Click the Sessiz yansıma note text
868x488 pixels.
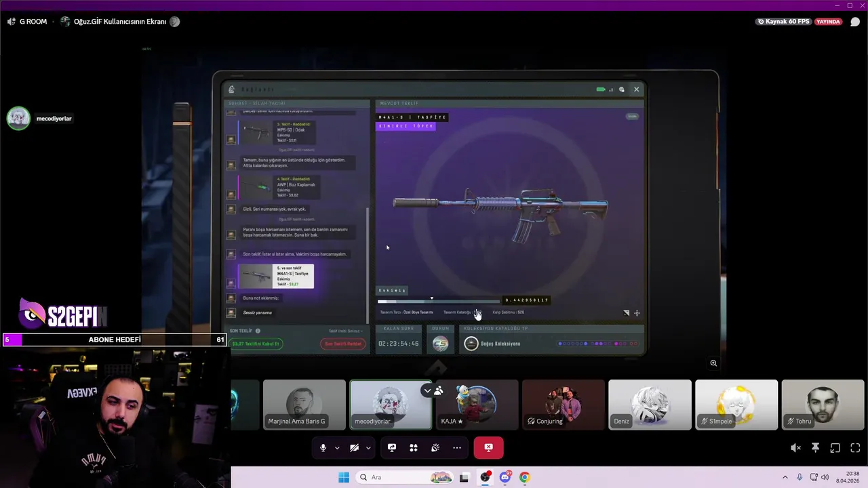(258, 312)
